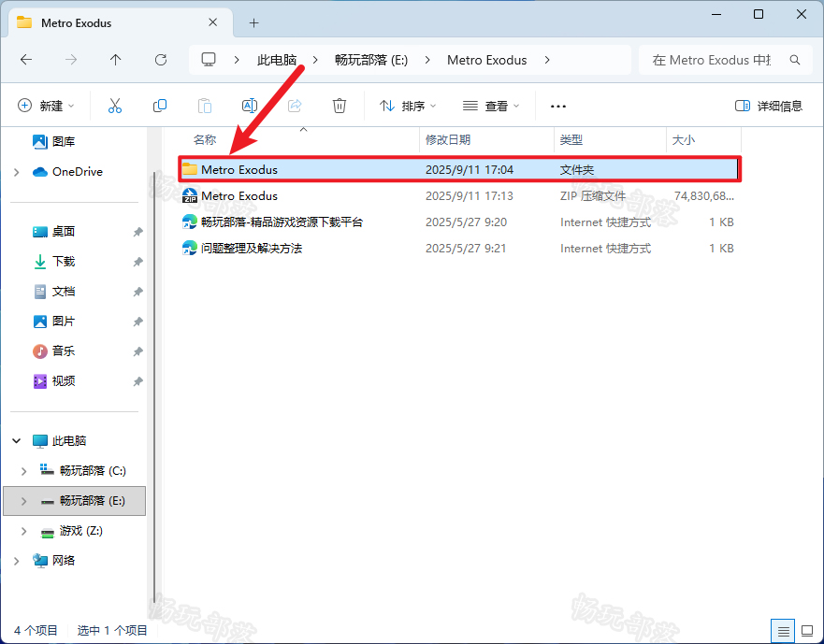
Task: Click chevron after 畅玩部落 (E:) in address bar
Action: click(427, 60)
